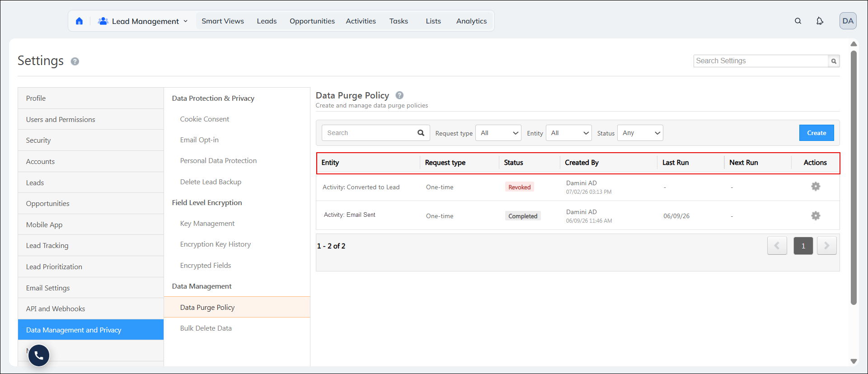Go to previous page arrow
This screenshot has width=868, height=374.
point(777,246)
